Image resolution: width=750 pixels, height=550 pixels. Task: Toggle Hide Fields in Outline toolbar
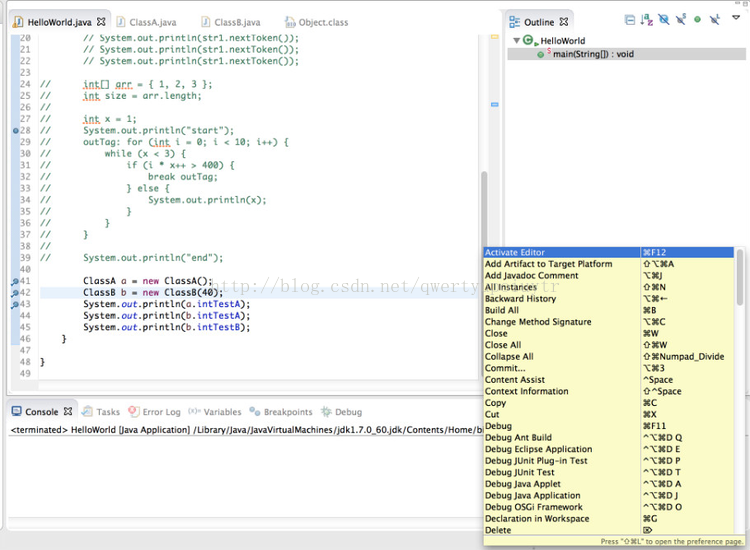click(663, 20)
